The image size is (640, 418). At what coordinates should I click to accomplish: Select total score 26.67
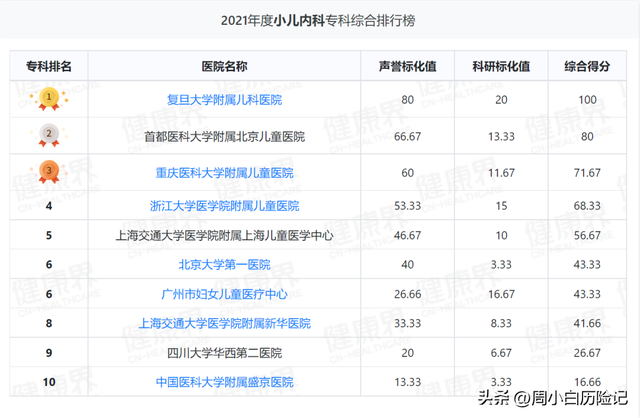587,353
